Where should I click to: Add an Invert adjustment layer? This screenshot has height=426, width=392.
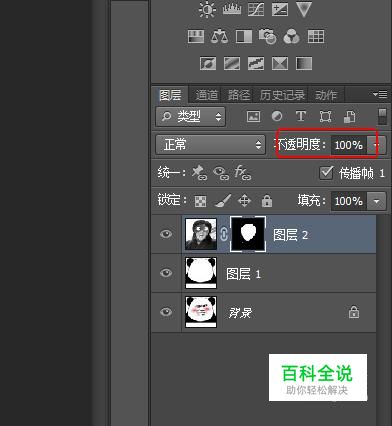click(208, 63)
